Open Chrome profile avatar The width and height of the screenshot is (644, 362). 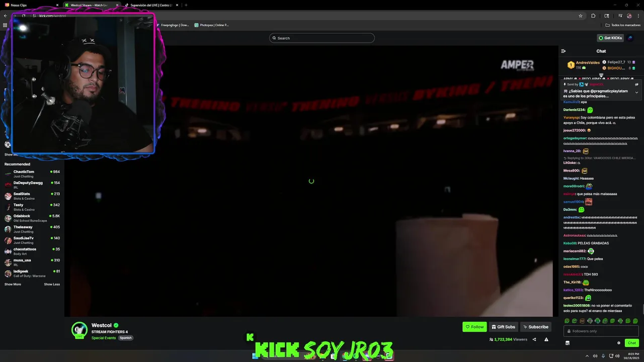(x=629, y=16)
